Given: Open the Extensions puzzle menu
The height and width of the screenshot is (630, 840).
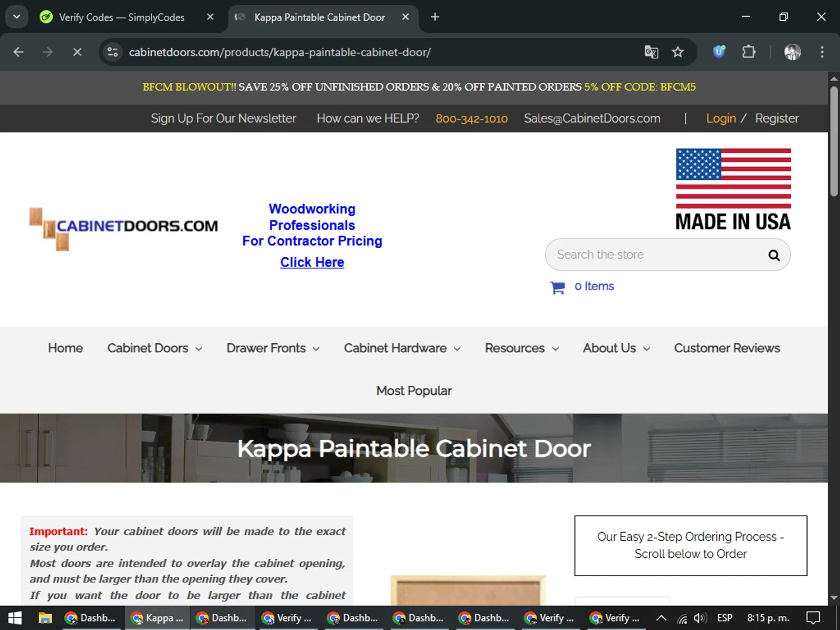Looking at the screenshot, I should pyautogui.click(x=749, y=52).
